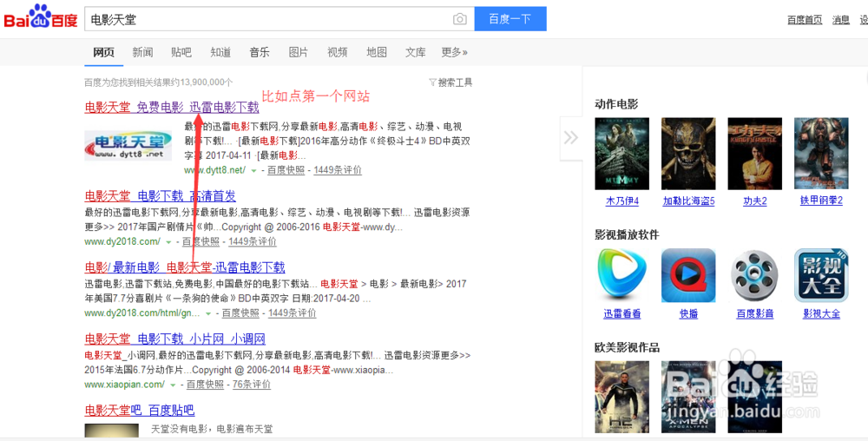Switch to the 知道 tab
868x441 pixels.
coord(220,53)
